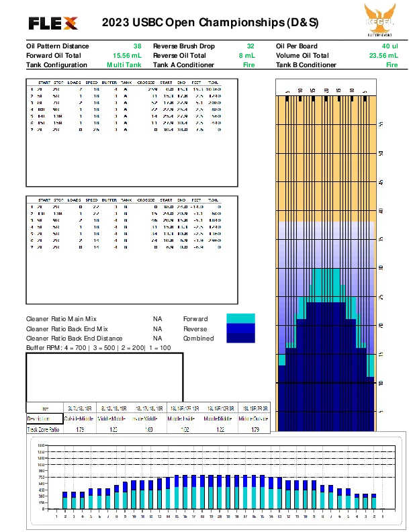The image size is (411, 532).
Task: Click the oil per board value '40 ul'
Action: tap(390, 46)
